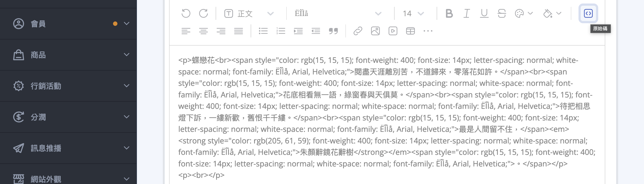
Task: Justify the text
Action: pos(239,31)
